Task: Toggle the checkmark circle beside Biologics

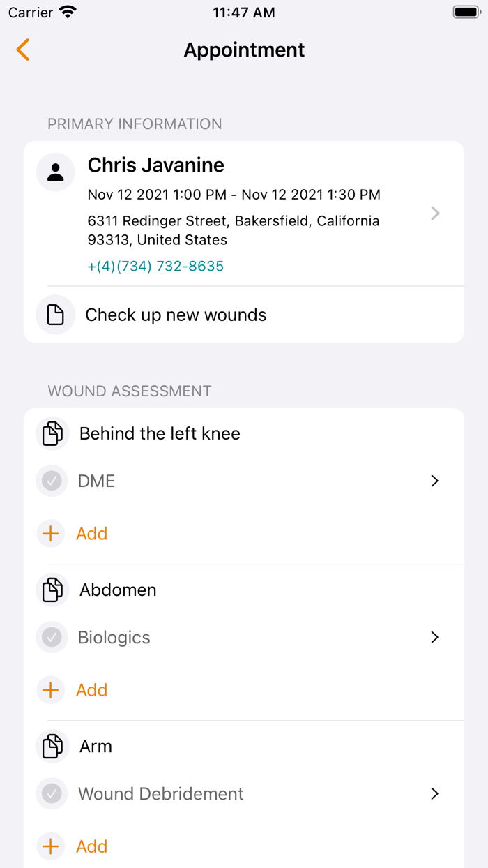Action: [x=52, y=637]
